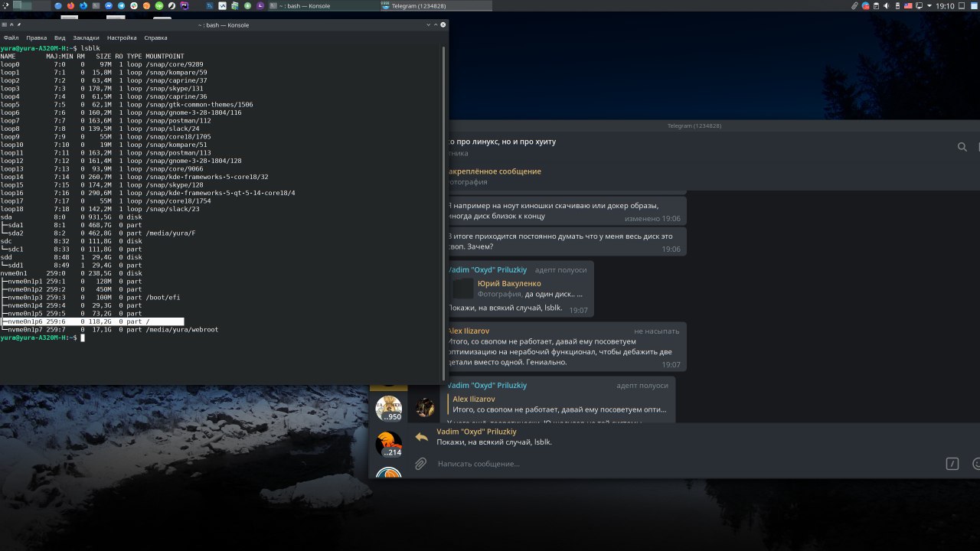
Task: Expand hidden system tray icons arrow
Action: [x=929, y=5]
